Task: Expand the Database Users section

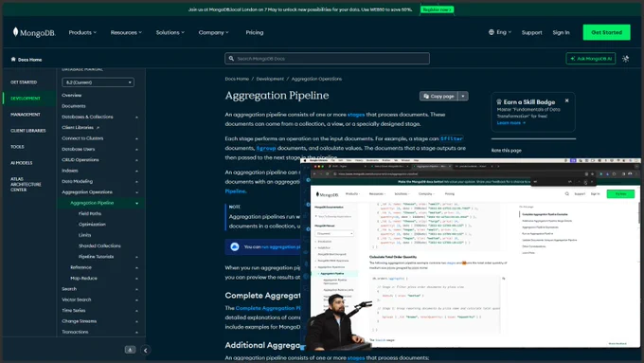Action: click(x=136, y=149)
